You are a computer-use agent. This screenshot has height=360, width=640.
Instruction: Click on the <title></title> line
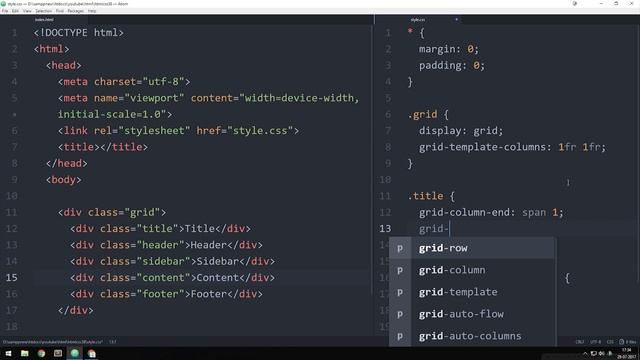coord(103,147)
